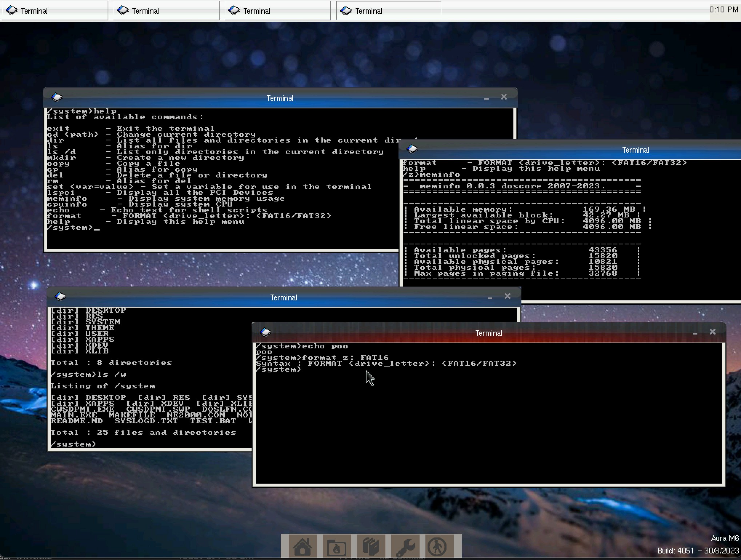741x560 pixels.
Task: Click the Terminal icon on the directory listing window
Action: pyautogui.click(x=61, y=296)
